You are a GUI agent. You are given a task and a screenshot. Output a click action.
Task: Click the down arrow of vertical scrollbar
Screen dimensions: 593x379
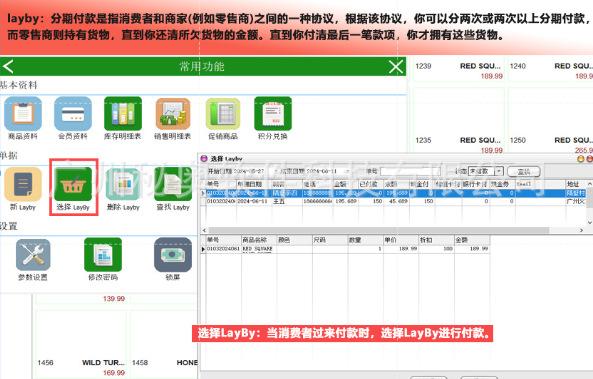tap(590, 223)
